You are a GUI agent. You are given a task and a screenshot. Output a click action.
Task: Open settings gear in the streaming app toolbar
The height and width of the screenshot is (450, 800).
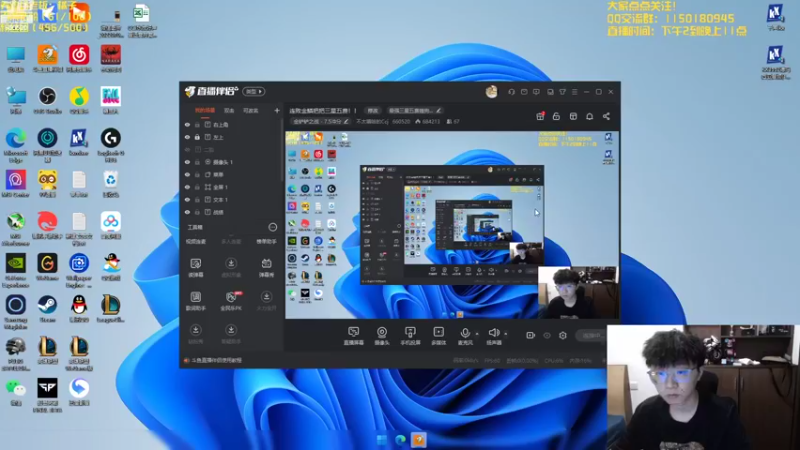(x=563, y=335)
